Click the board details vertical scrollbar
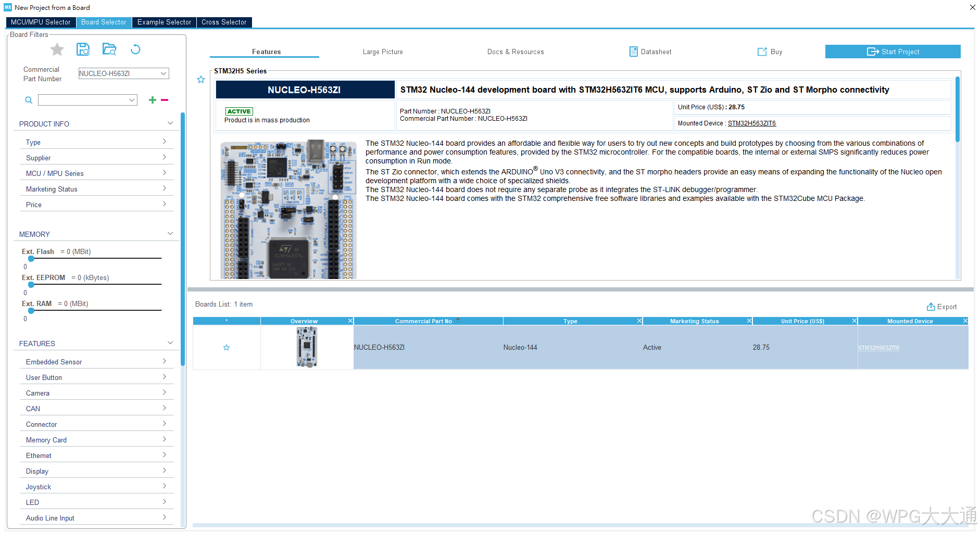Image resolution: width=980 pixels, height=533 pixels. (957, 109)
